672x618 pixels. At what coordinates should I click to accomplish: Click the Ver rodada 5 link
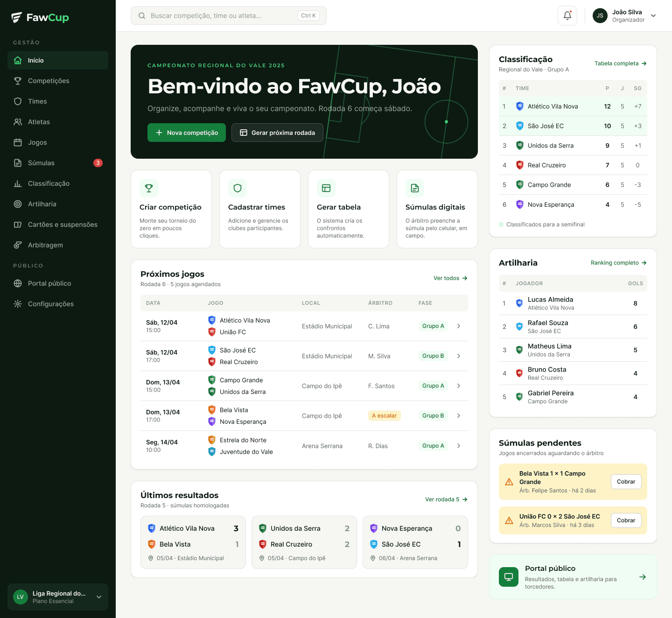[x=446, y=499]
